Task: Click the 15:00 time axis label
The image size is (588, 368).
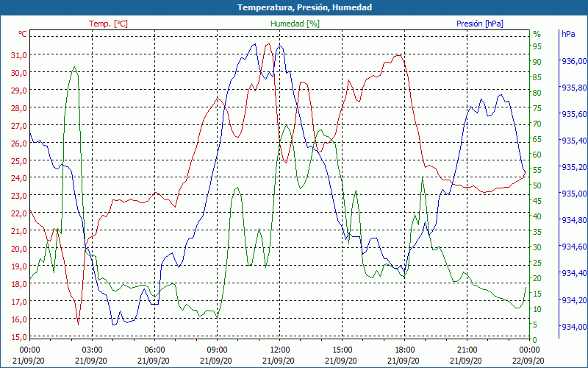Action: pos(342,350)
